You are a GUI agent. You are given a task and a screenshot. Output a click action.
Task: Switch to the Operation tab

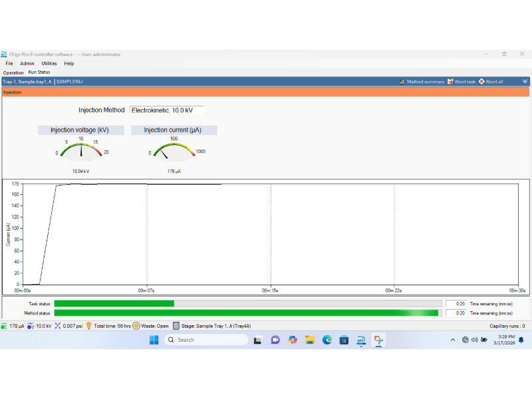point(13,72)
